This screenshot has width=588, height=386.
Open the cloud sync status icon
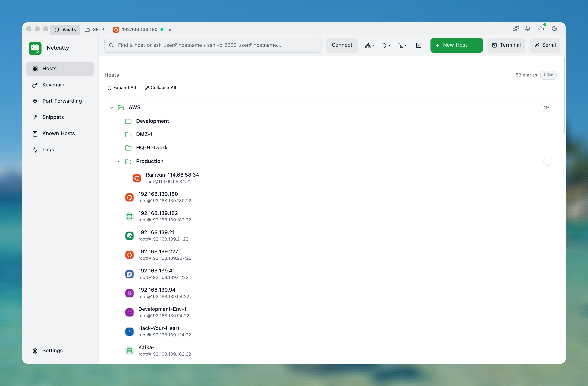coord(541,29)
